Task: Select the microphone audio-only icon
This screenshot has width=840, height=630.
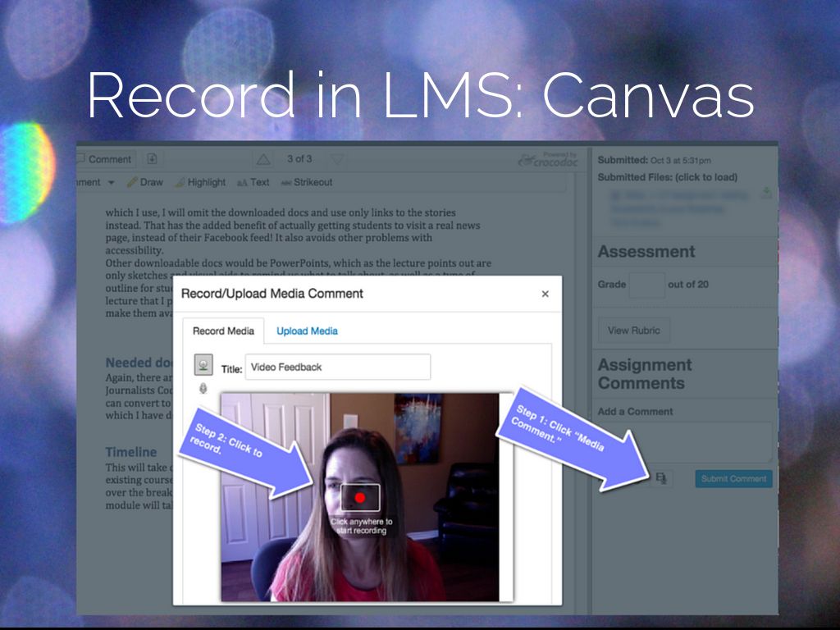Action: click(x=203, y=389)
